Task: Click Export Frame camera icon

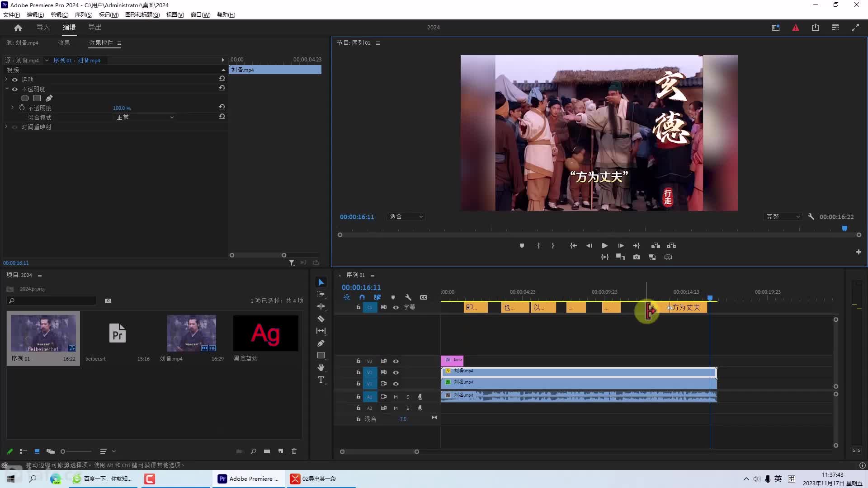Action: (x=637, y=257)
